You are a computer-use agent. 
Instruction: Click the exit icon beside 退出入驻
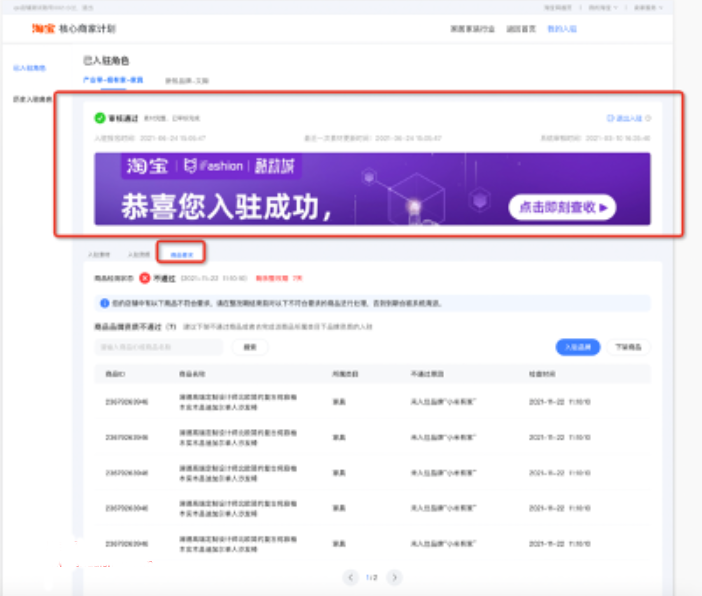(x=610, y=118)
